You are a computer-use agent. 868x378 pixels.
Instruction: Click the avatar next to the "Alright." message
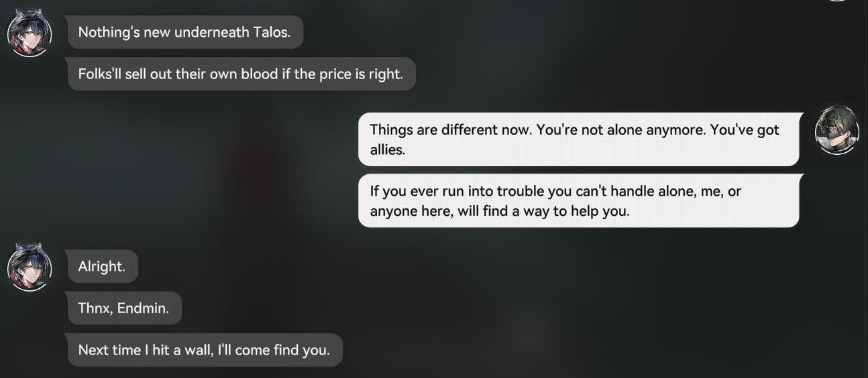[30, 267]
